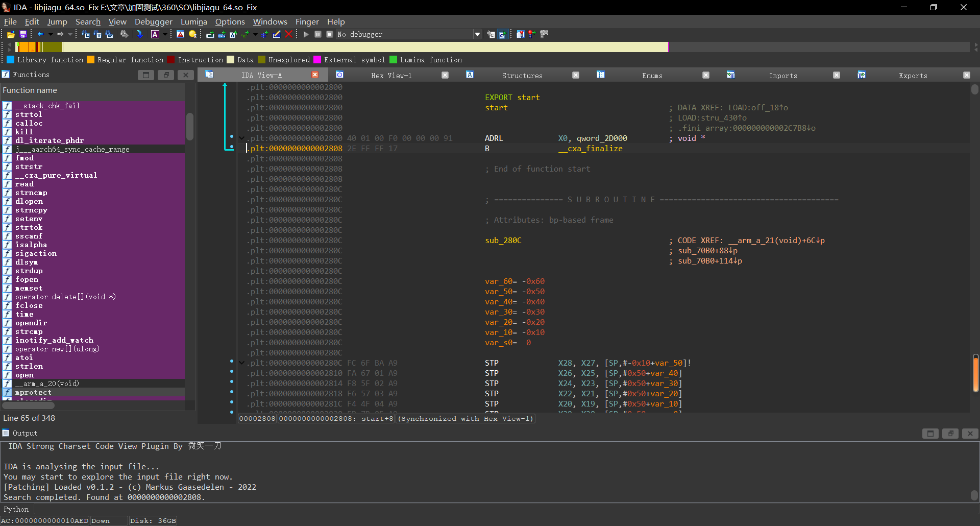
Task: Click the convert to code toolbar icon
Action: tap(210, 34)
